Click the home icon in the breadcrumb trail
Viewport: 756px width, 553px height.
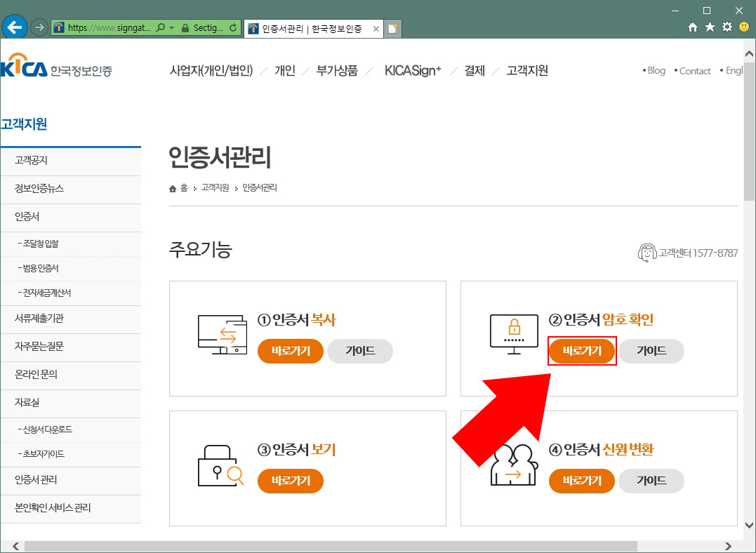coord(172,187)
